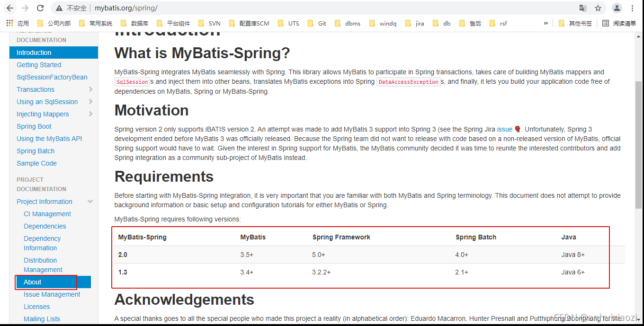This screenshot has width=644, height=326.
Task: Select the SqlSession inline code text
Action: click(132, 82)
